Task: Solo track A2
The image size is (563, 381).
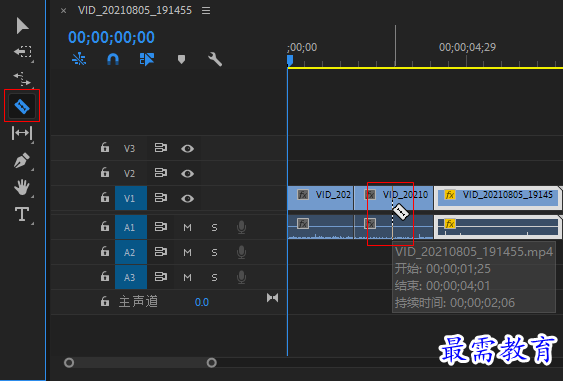Action: click(214, 253)
